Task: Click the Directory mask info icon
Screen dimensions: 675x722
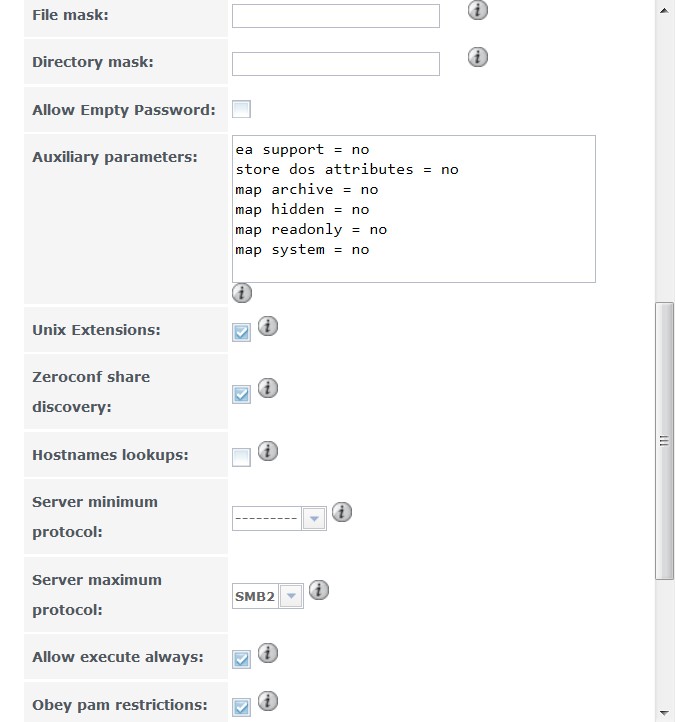Action: coord(477,57)
